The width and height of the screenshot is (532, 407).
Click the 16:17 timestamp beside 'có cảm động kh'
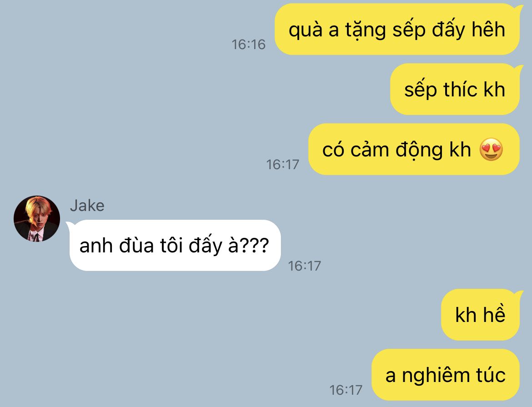click(282, 165)
